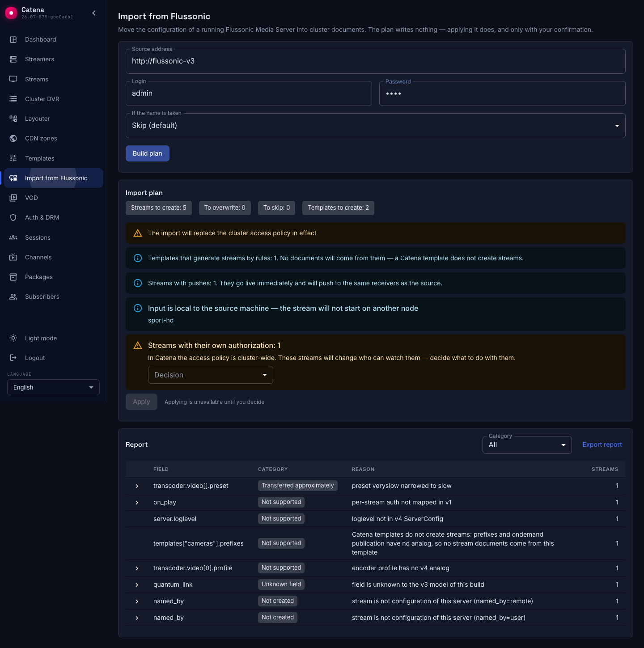Click the Layouter icon in sidebar

point(13,119)
